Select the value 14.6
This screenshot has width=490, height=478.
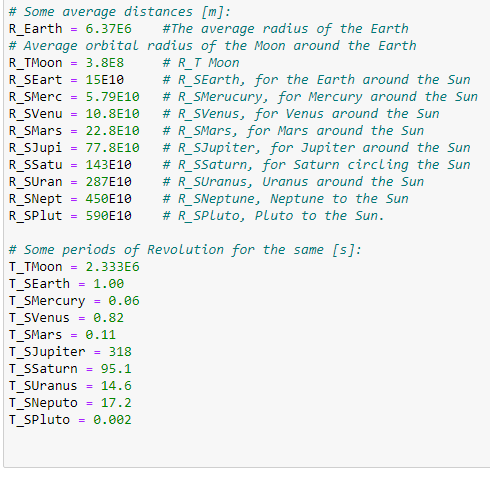(x=116, y=386)
